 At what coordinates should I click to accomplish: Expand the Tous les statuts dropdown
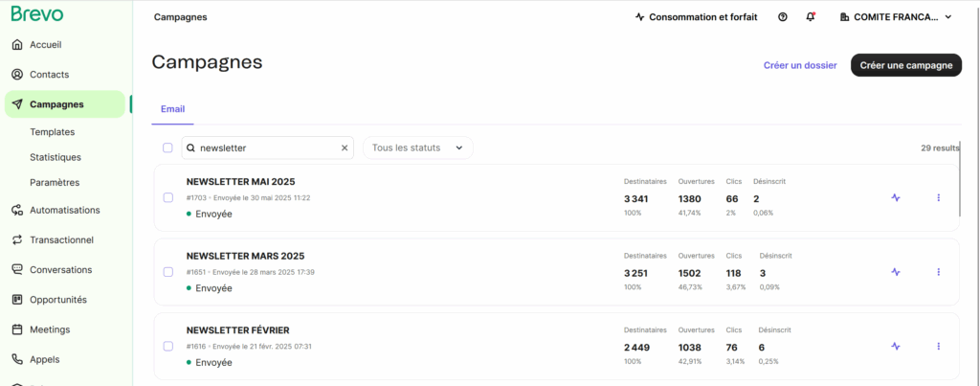click(x=417, y=148)
